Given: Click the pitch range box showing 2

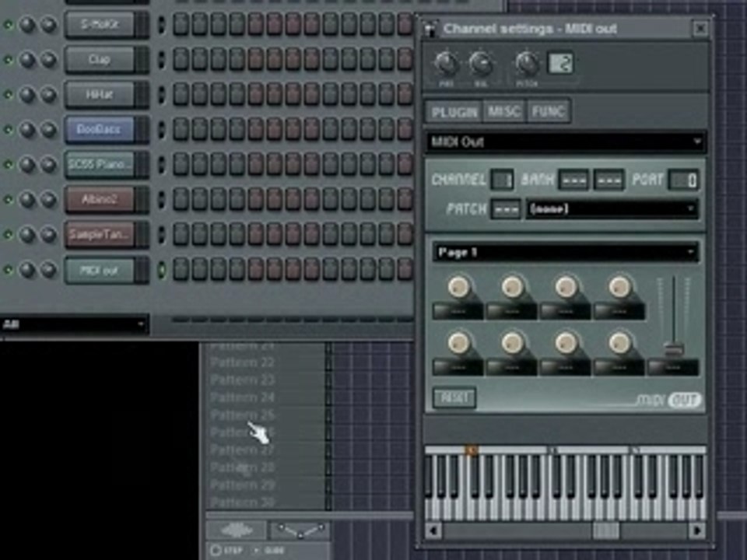Looking at the screenshot, I should (561, 63).
